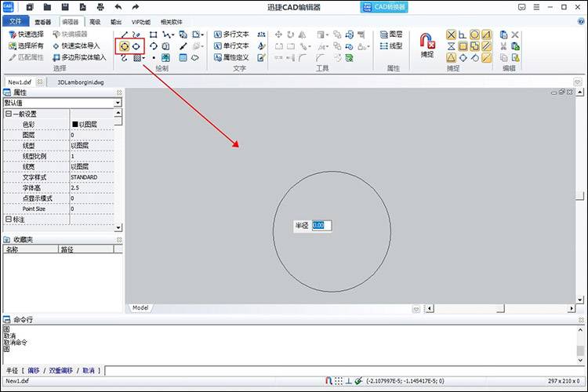Click the 偏移 command option
The width and height of the screenshot is (588, 392).
(34, 371)
